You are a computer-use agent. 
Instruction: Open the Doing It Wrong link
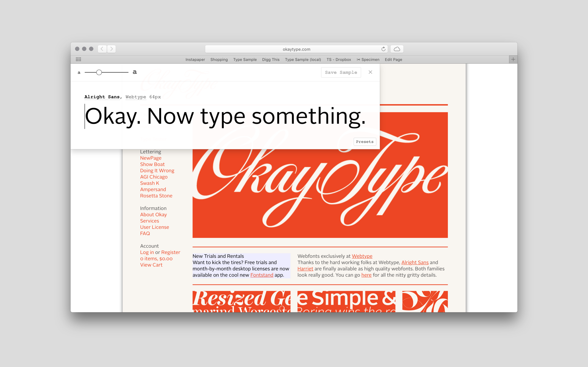[157, 171]
